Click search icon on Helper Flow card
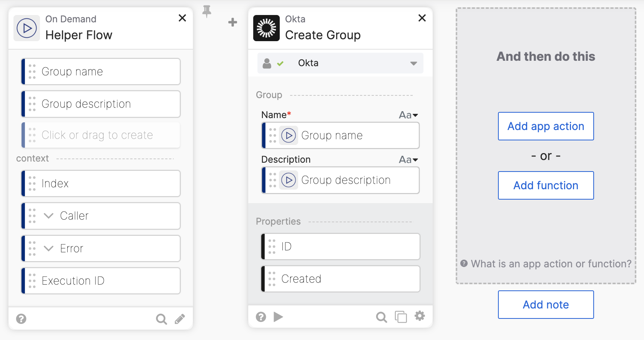Screen dimensions: 644x340 tap(161, 319)
